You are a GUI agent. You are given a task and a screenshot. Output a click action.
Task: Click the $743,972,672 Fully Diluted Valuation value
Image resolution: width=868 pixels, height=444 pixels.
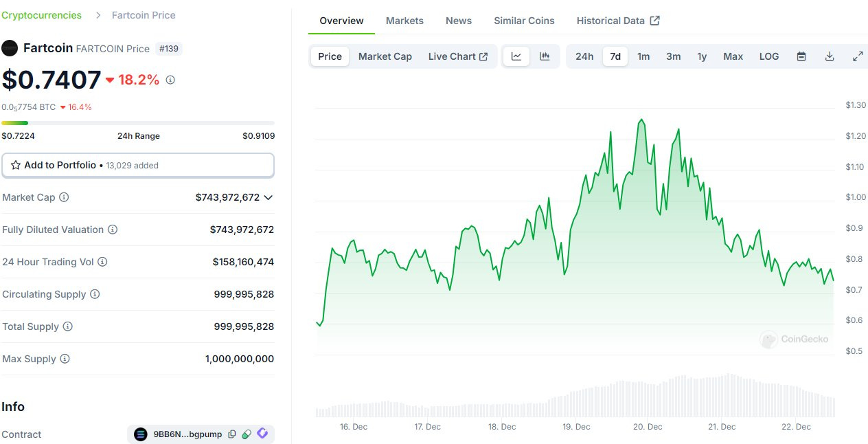(x=242, y=230)
